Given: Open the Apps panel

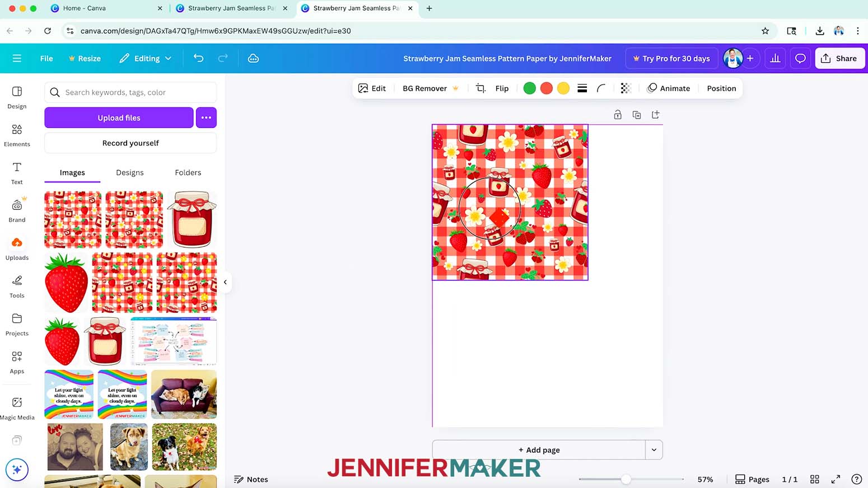Looking at the screenshot, I should (x=17, y=363).
